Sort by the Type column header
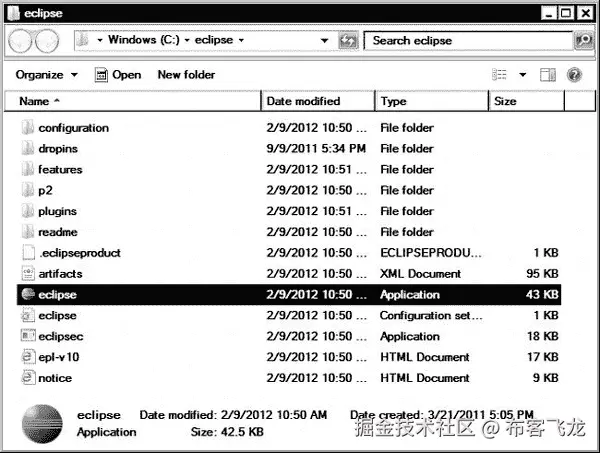Viewport: 600px width, 453px height. pyautogui.click(x=432, y=101)
